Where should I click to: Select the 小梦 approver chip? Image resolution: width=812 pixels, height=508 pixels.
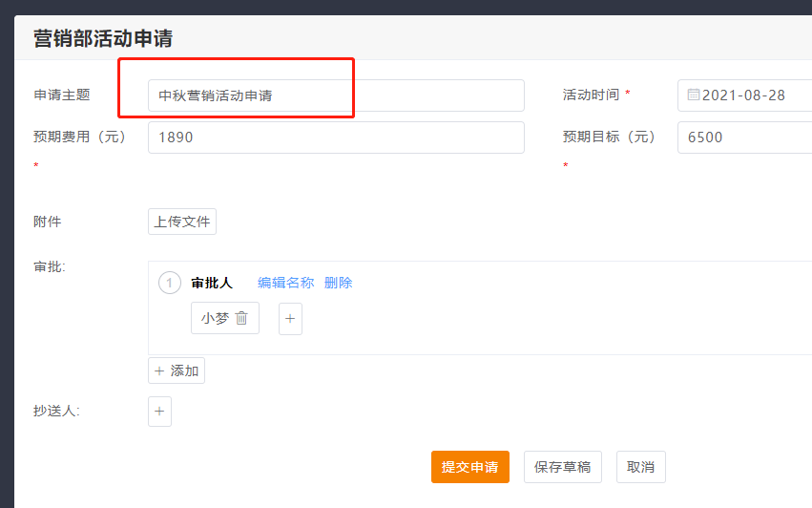tap(216, 319)
